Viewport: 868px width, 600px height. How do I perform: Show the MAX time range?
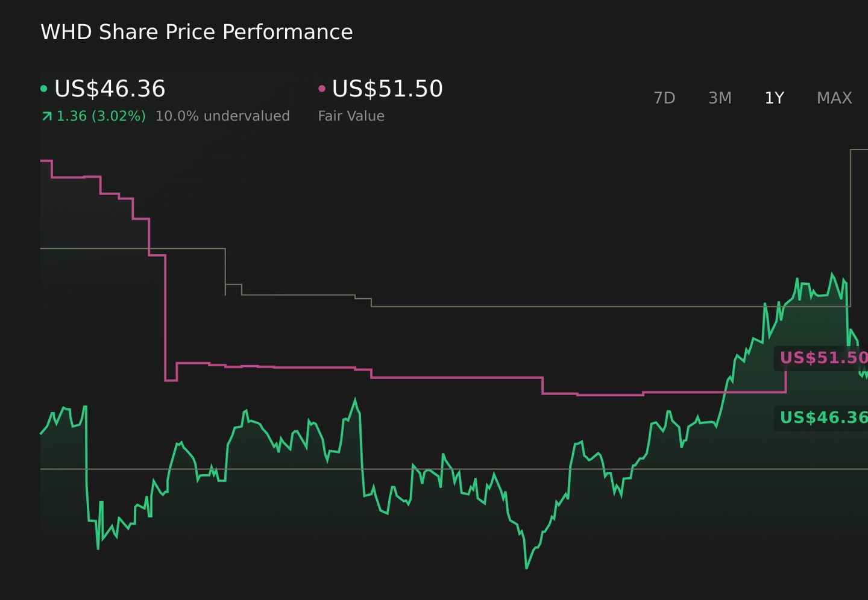834,98
